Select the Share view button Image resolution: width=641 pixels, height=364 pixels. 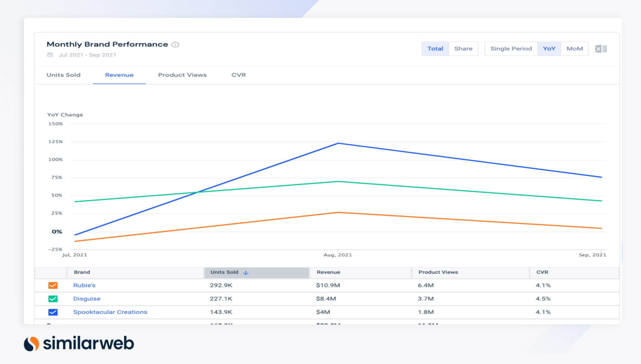click(x=463, y=49)
